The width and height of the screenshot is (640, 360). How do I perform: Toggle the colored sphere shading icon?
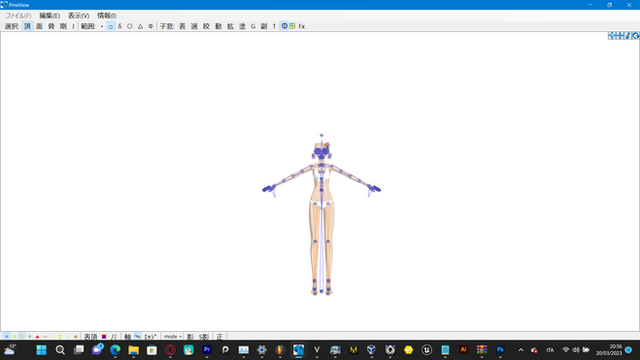(x=284, y=26)
